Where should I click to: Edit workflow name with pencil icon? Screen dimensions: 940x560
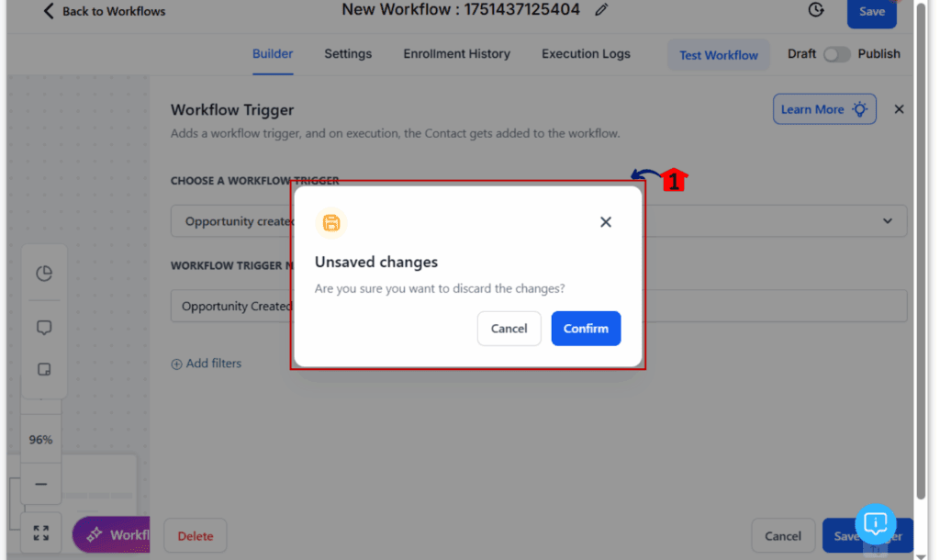tap(601, 9)
